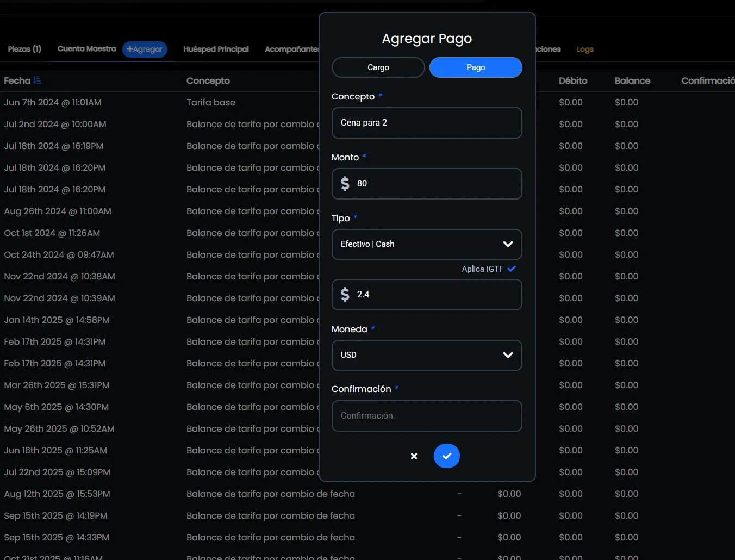Go to the Huésped Principal tab
Screen dimensions: 735x560
coord(216,49)
